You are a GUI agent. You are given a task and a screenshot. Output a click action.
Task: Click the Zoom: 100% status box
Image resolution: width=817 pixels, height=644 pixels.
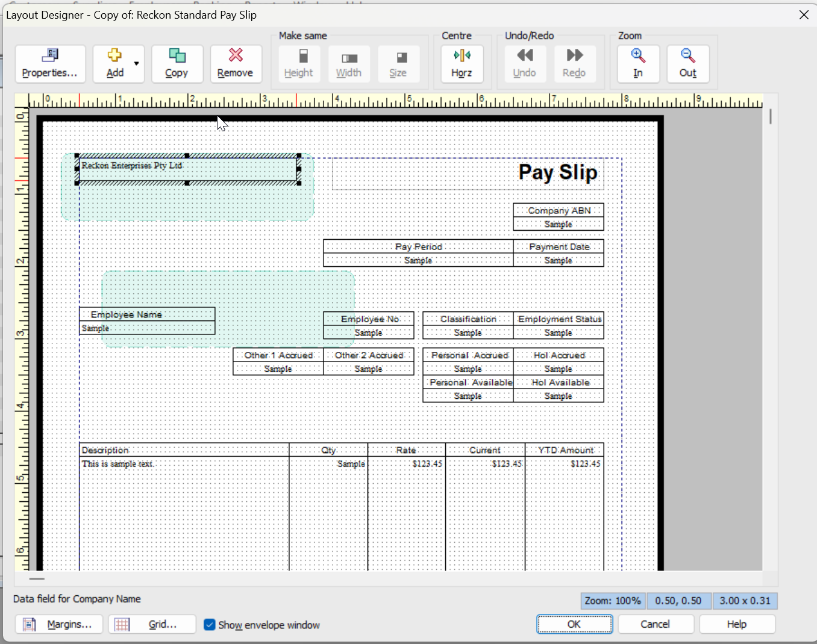pyautogui.click(x=613, y=601)
